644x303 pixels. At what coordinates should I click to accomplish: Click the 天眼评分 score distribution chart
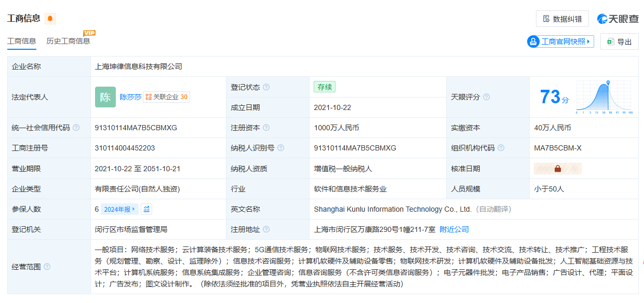[604, 97]
